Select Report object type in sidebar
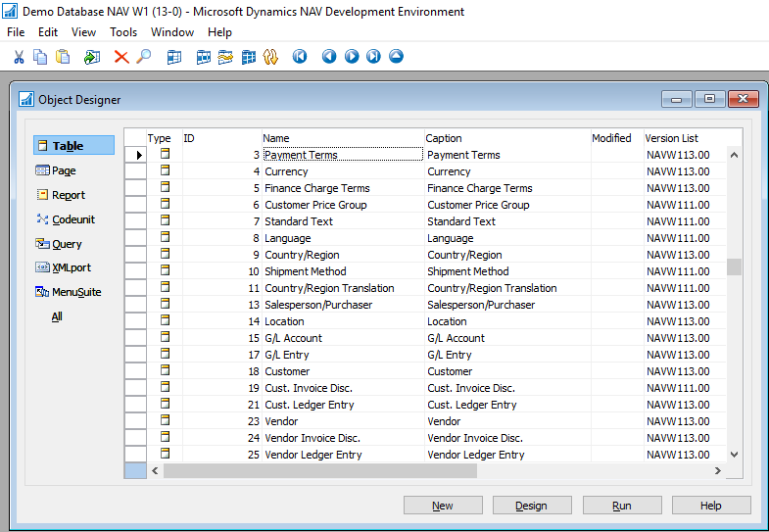769x532 pixels. click(61, 195)
